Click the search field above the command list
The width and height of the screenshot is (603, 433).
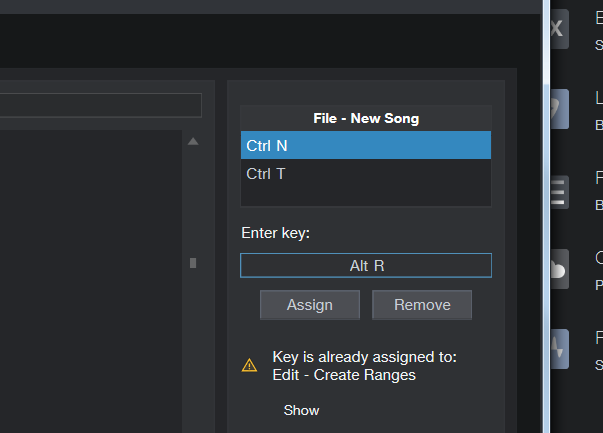click(101, 105)
